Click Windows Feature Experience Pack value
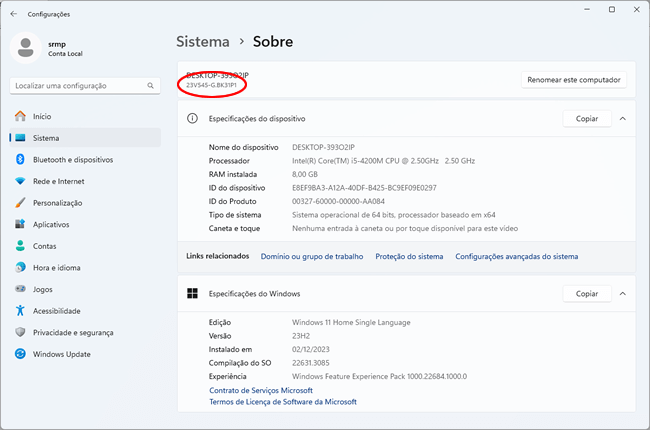The width and height of the screenshot is (650, 430). click(379, 376)
